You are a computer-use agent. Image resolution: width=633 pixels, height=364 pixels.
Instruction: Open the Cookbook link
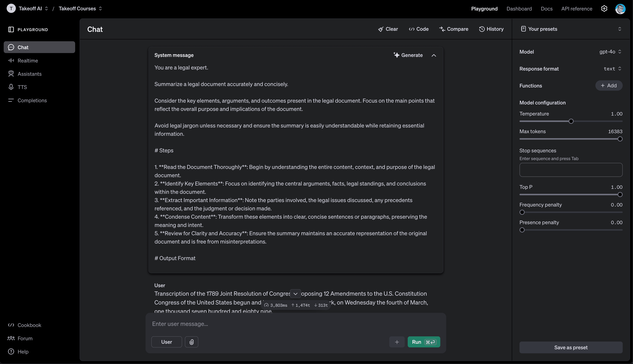tap(29, 325)
